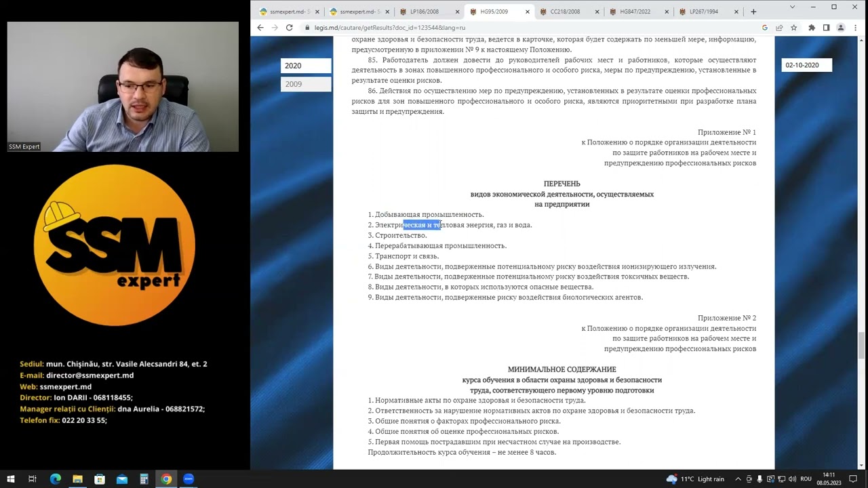Select the 2020 version button

(306, 66)
